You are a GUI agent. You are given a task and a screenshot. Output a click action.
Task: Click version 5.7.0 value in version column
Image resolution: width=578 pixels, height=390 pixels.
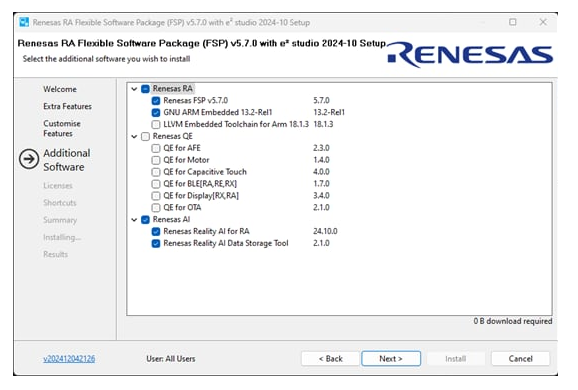(321, 101)
